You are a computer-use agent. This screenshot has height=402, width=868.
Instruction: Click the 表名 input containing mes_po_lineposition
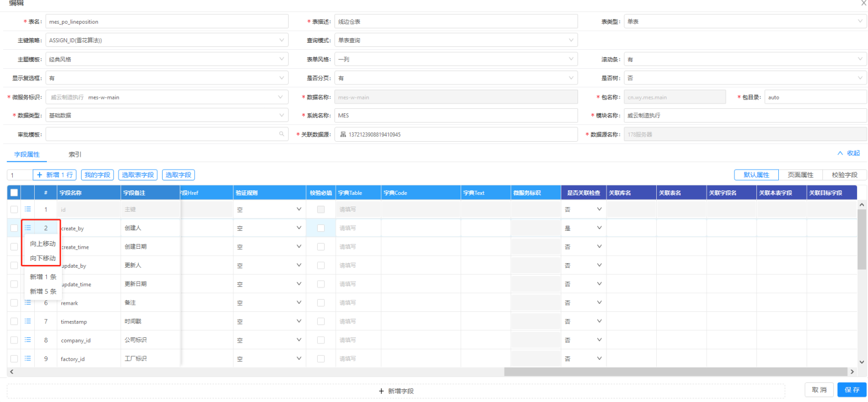click(168, 21)
